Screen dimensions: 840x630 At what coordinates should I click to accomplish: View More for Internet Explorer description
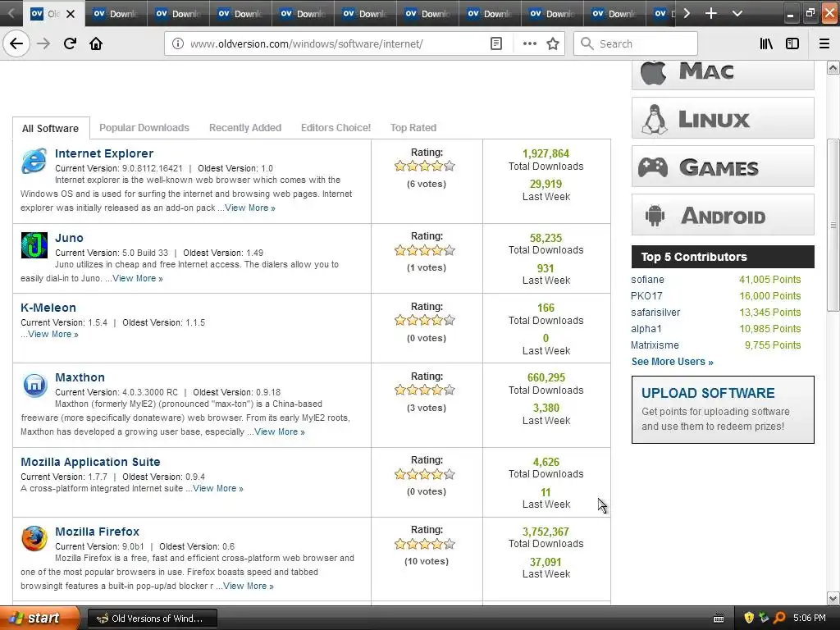pos(249,208)
